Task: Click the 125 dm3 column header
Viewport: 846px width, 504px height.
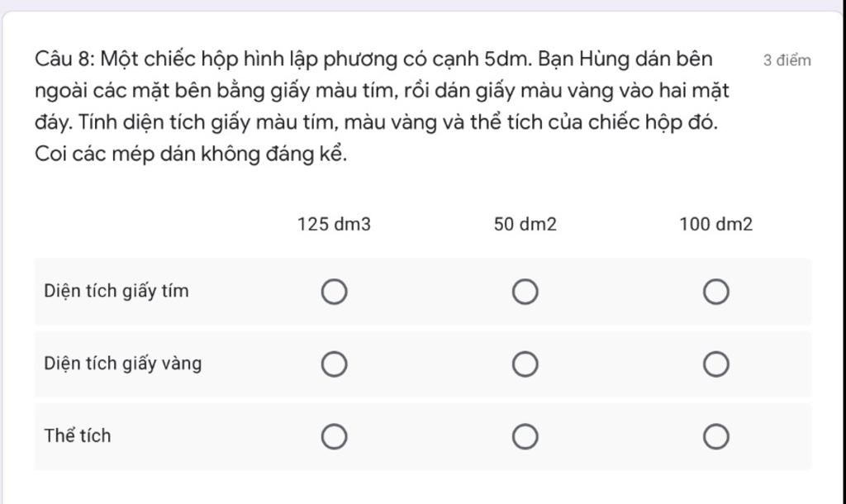Action: click(334, 224)
